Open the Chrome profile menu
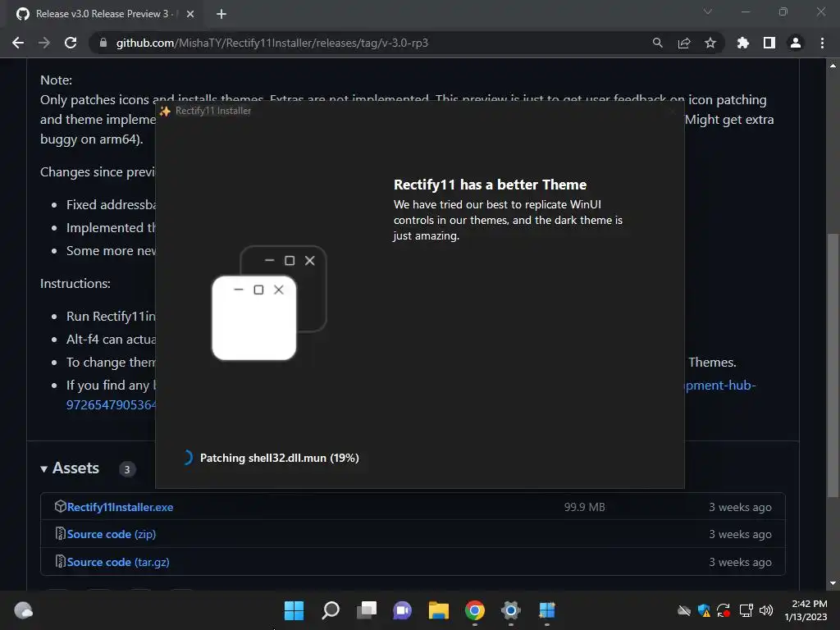The width and height of the screenshot is (840, 630). click(796, 43)
